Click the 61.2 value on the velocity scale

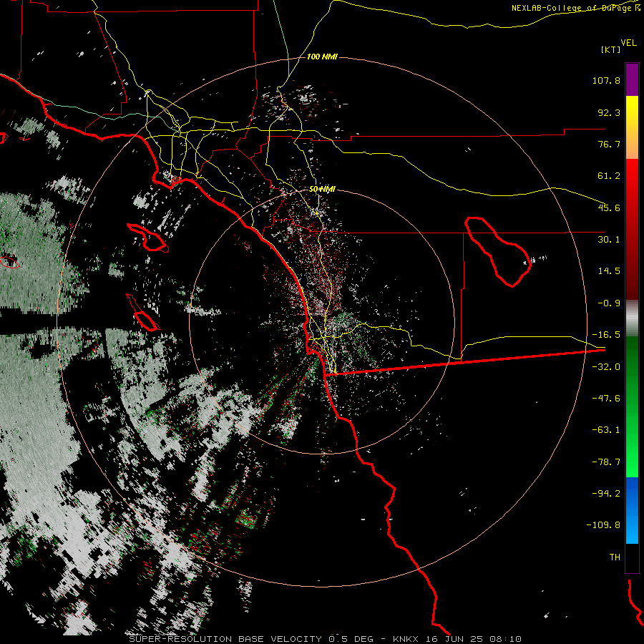(609, 176)
